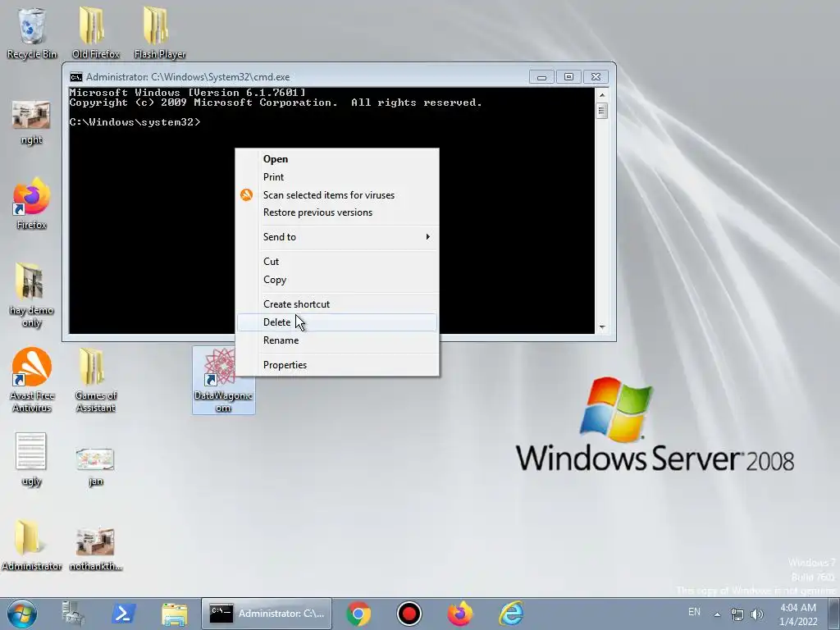Viewport: 840px width, 630px height.
Task: Select the ugly text document icon
Action: coord(31,459)
